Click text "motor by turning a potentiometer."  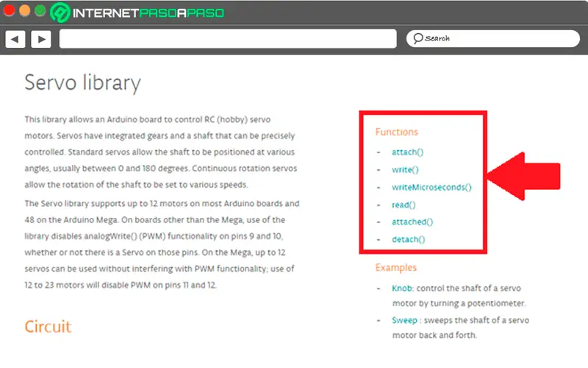coord(459,303)
